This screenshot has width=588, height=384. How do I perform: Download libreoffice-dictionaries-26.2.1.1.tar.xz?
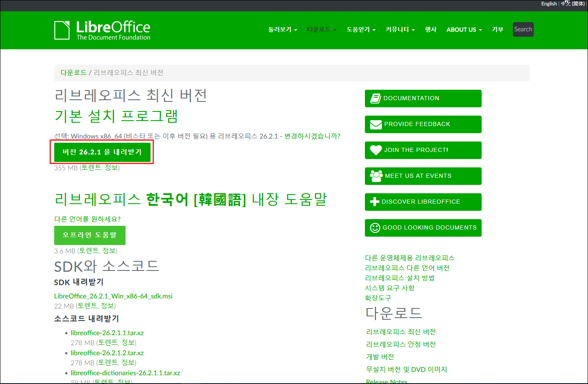(125, 373)
